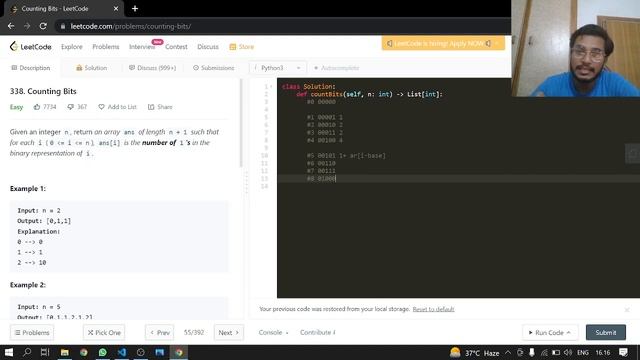Open File Explorer from the taskbar
Viewport: 640px width, 360px height.
click(64, 352)
